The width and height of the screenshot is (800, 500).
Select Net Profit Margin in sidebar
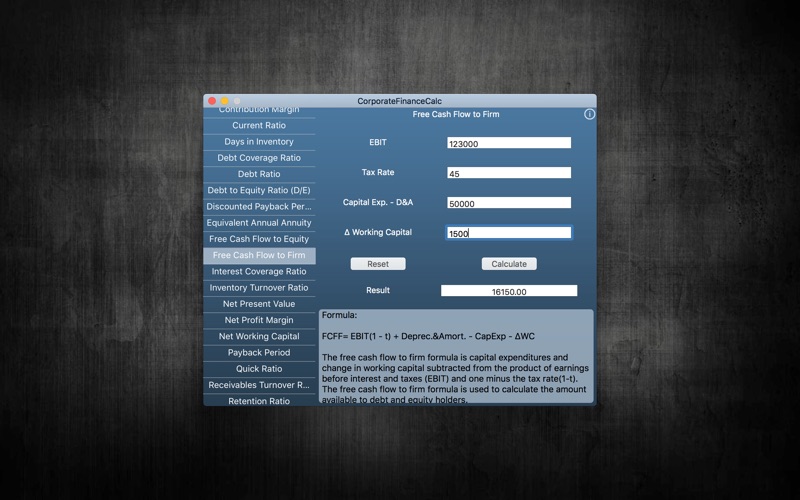click(x=259, y=320)
